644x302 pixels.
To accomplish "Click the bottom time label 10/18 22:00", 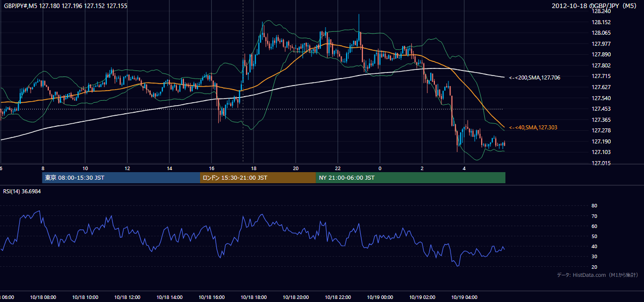I will (338, 297).
